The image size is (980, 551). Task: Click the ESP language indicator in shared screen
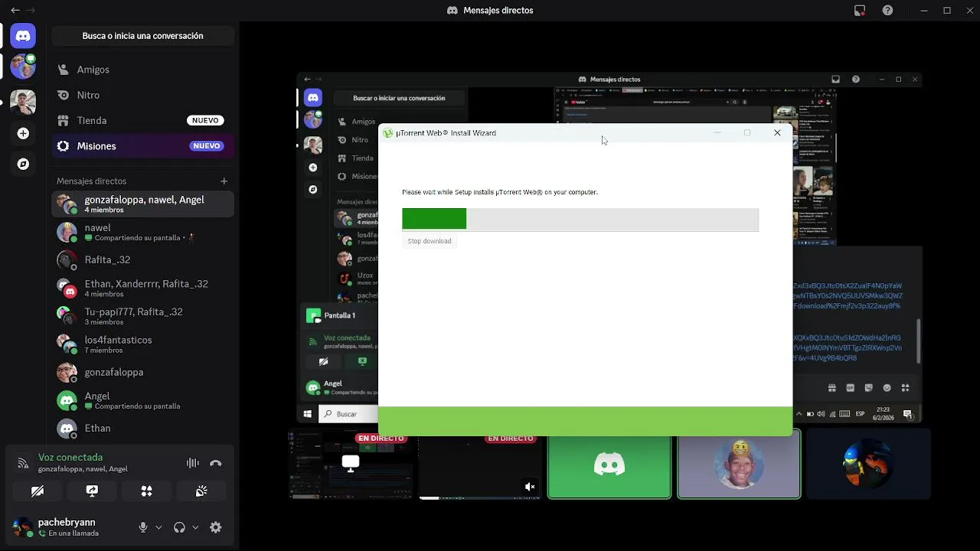[860, 414]
